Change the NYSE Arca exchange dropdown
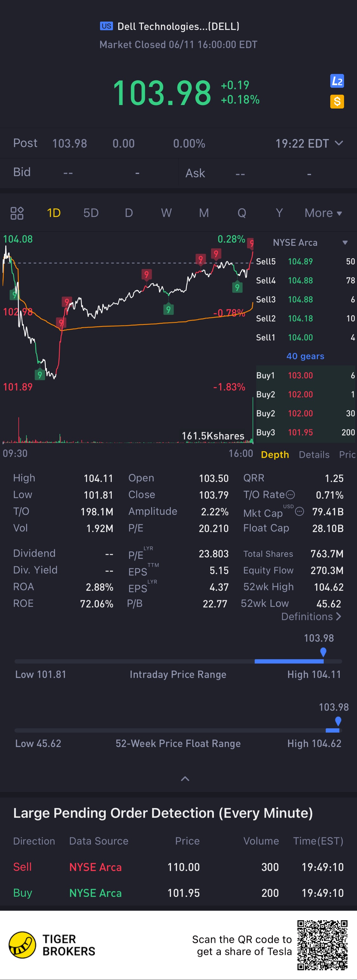Screen dimensions: 357x980 click(310, 243)
